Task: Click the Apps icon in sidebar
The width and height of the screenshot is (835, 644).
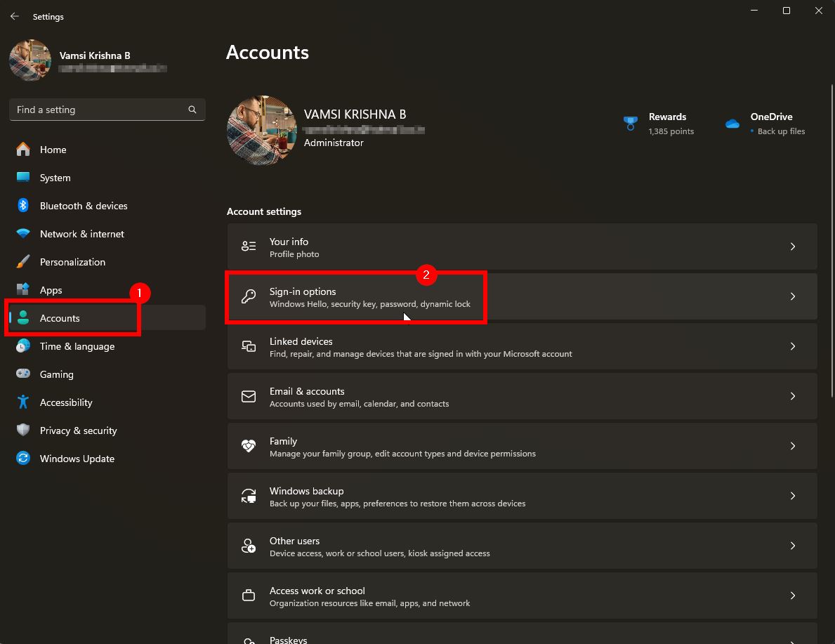Action: [23, 290]
